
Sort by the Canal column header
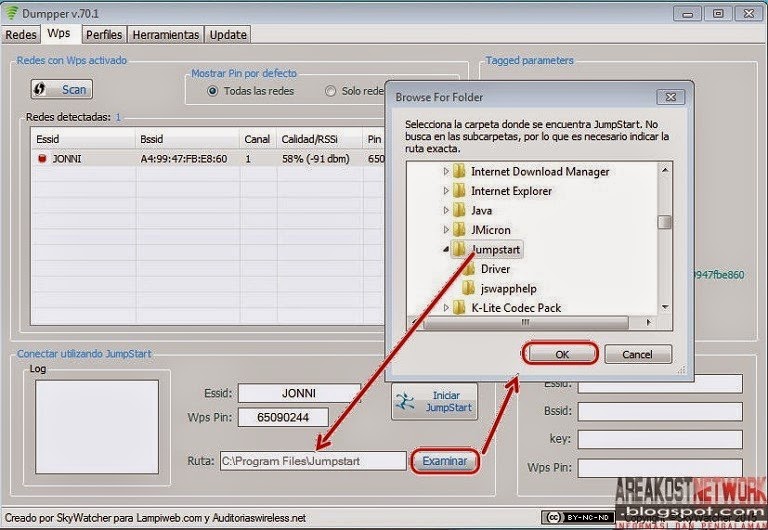(x=258, y=139)
